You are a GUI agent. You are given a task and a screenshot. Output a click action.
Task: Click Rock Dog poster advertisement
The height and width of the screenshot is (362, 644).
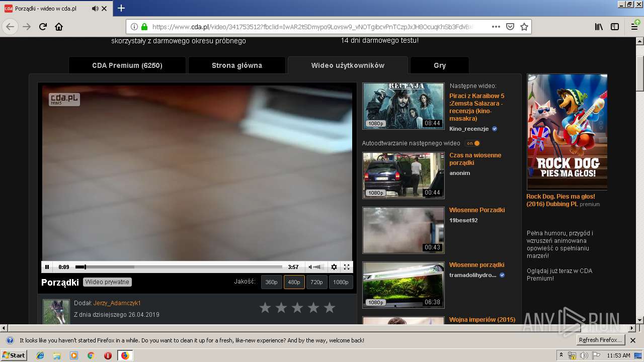point(567,132)
